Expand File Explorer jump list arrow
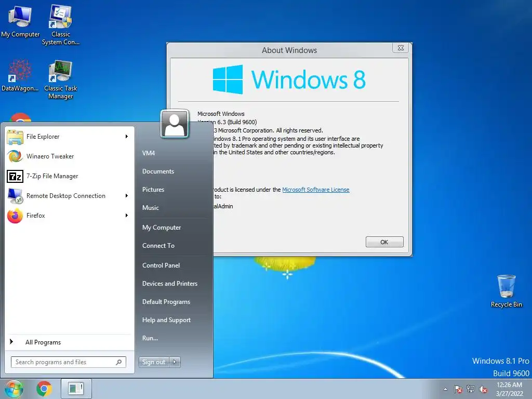532x399 pixels. [127, 137]
